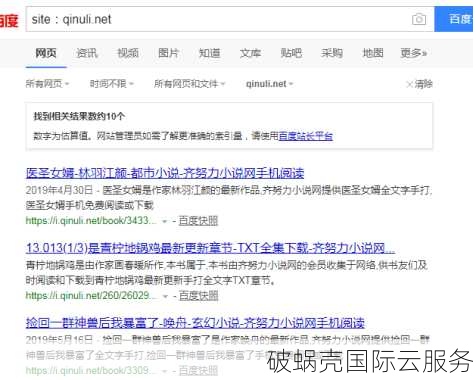Click the 找到相关结果数约10个 text
This screenshot has height=380, width=473.
click(79, 116)
